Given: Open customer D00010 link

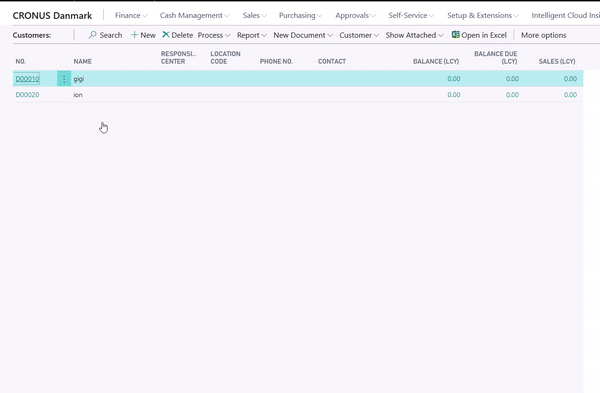Looking at the screenshot, I should pos(27,79).
